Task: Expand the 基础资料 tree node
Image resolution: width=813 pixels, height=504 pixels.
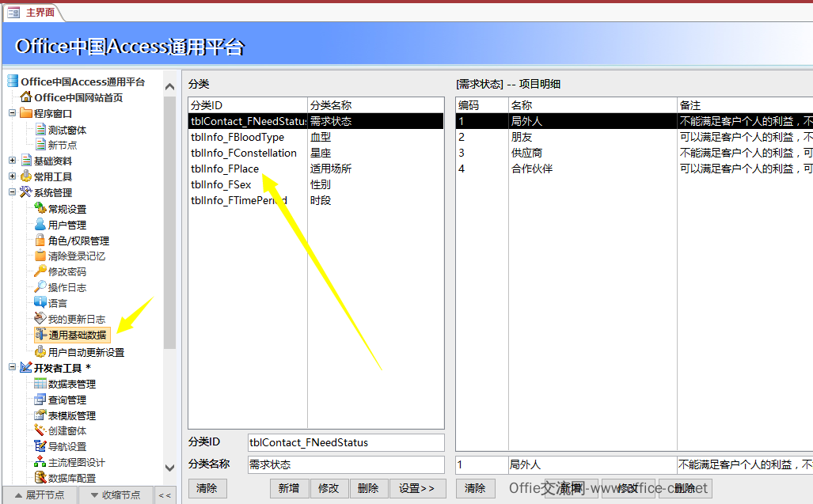Action: [x=13, y=161]
